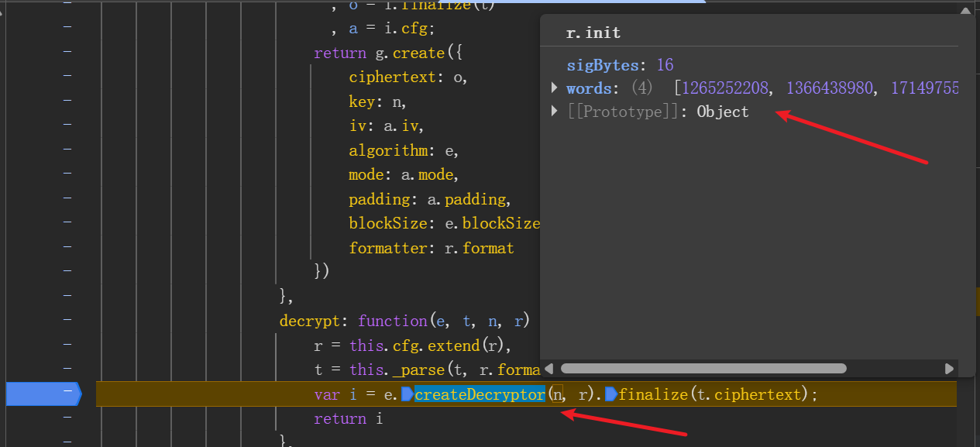Toggle breakpoint on the 'return i' line gutter
The width and height of the screenshot is (980, 447).
[67, 418]
